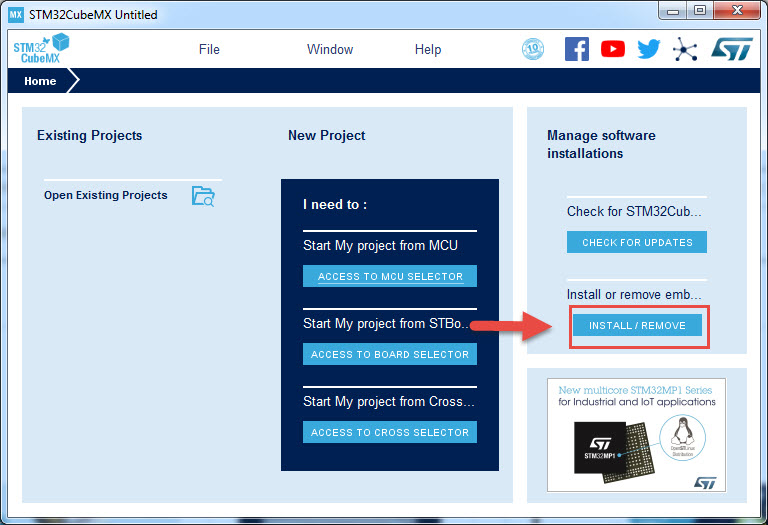This screenshot has width=768, height=525.
Task: Click ACCESS TO BOARD SELECTOR button
Action: pyautogui.click(x=390, y=354)
